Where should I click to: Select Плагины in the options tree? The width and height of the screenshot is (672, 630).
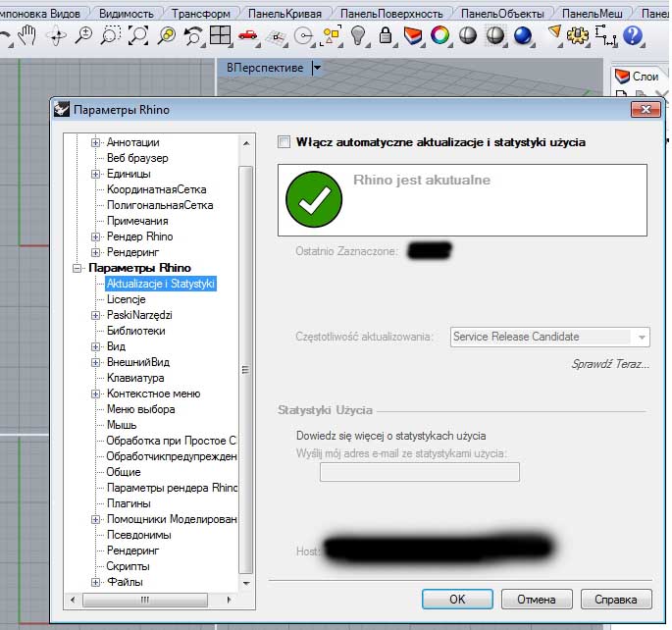click(x=129, y=503)
